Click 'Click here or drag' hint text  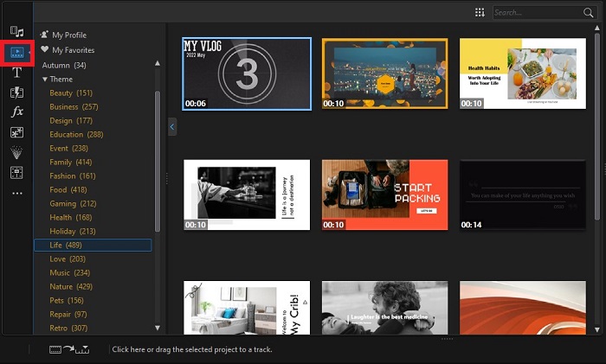click(192, 349)
